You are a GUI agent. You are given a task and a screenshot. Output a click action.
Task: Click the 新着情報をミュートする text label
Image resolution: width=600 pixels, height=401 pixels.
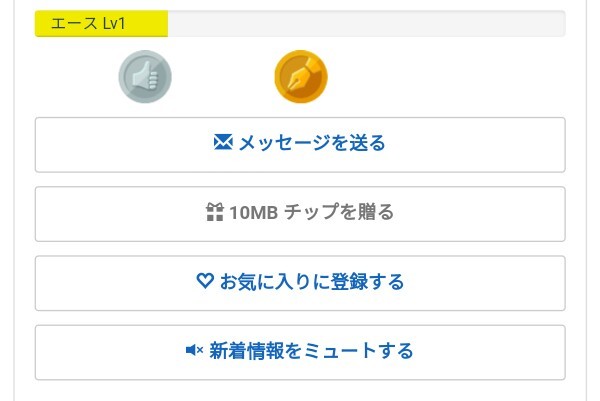pyautogui.click(x=311, y=352)
